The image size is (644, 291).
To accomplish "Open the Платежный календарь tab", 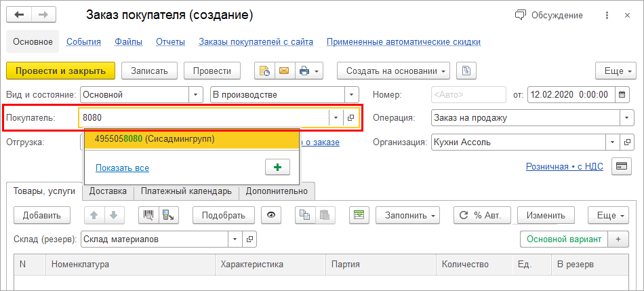I will (x=186, y=191).
